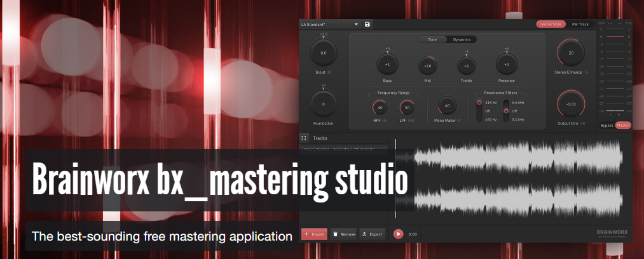
Task: Click the Mono Maker knob
Action: [448, 106]
